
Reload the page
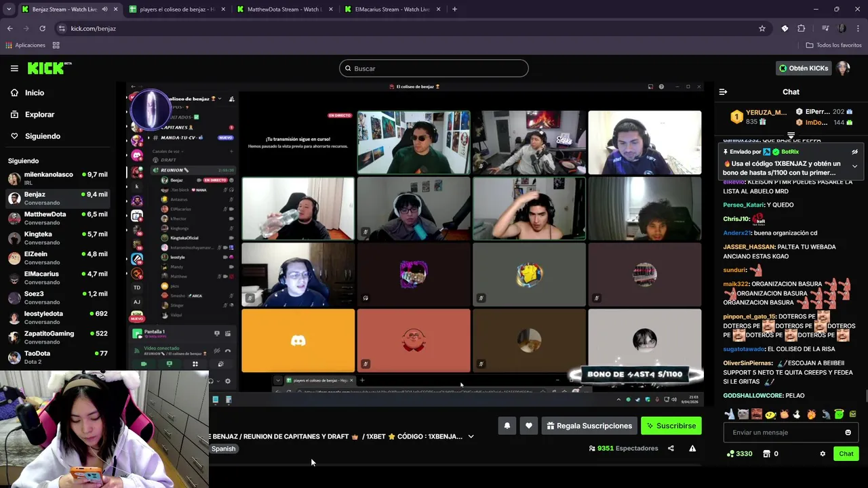42,28
